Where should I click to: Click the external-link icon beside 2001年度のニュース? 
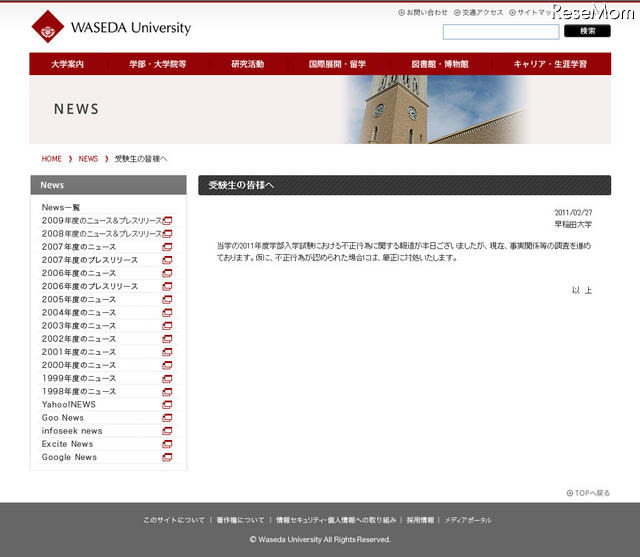[x=167, y=352]
